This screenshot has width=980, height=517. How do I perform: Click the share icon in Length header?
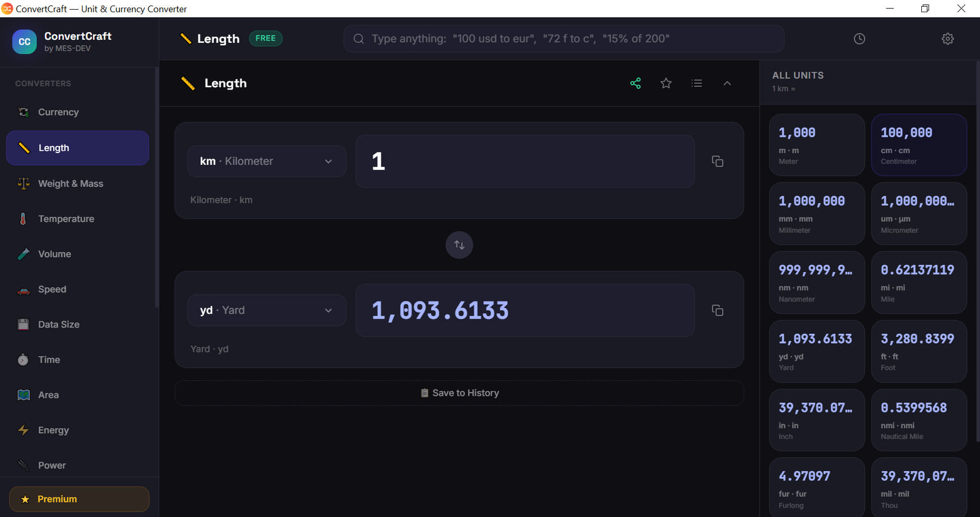click(636, 83)
